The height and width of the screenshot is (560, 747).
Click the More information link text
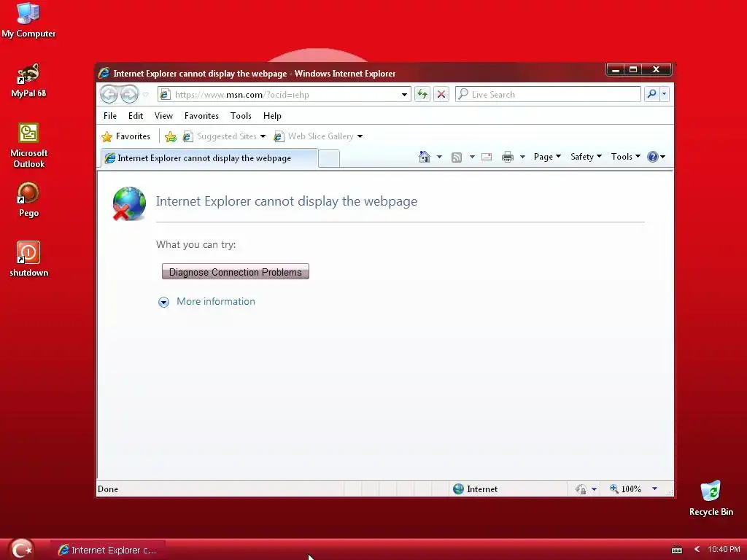tap(216, 301)
